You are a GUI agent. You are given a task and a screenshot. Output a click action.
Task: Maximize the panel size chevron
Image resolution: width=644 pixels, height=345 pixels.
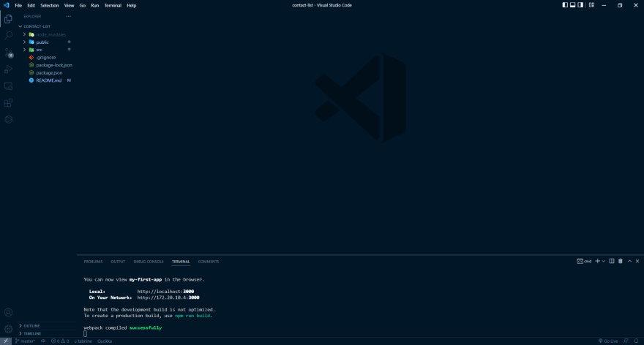(x=629, y=262)
